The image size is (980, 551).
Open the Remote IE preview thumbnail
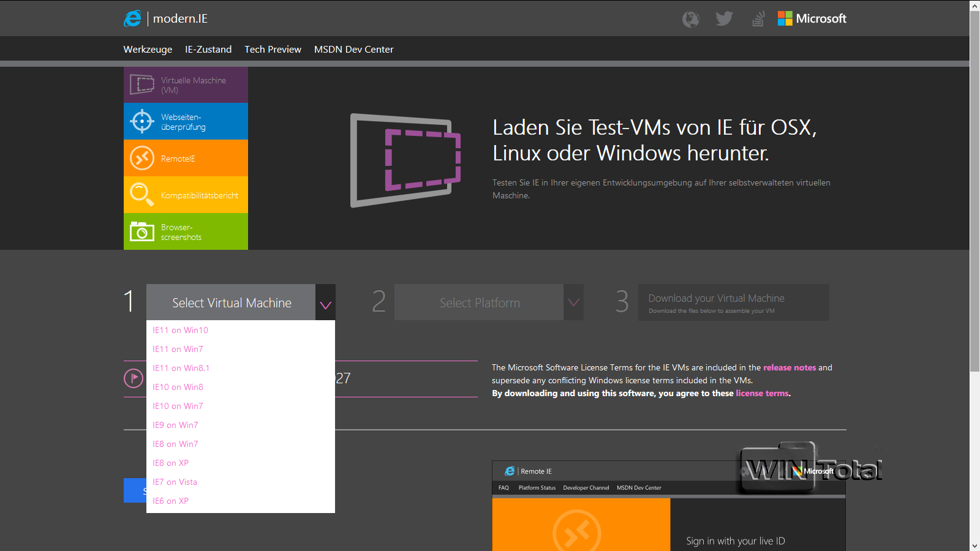coord(669,506)
